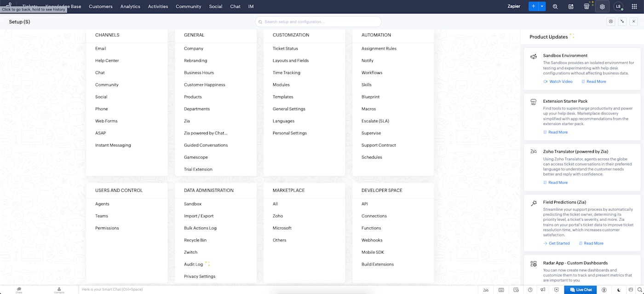Click the search setup and configuration field

pos(318,22)
